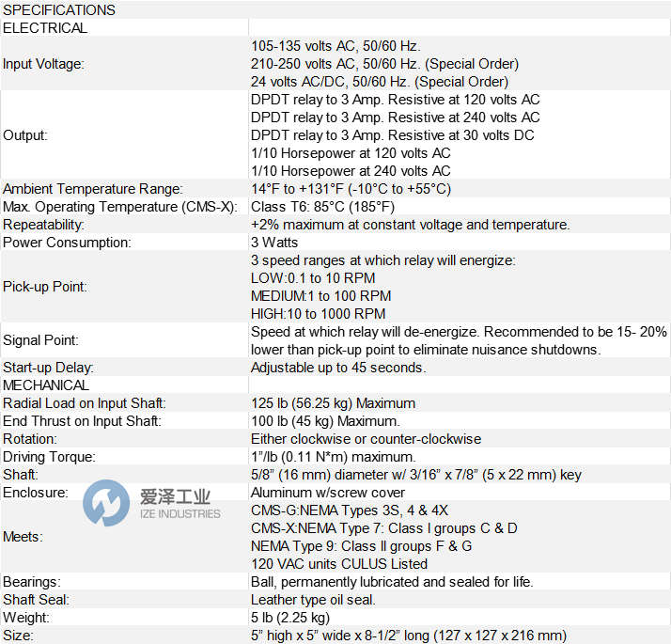Screen dimensions: 671x644
Task: Click the Signal Point label cell
Action: 40,340
